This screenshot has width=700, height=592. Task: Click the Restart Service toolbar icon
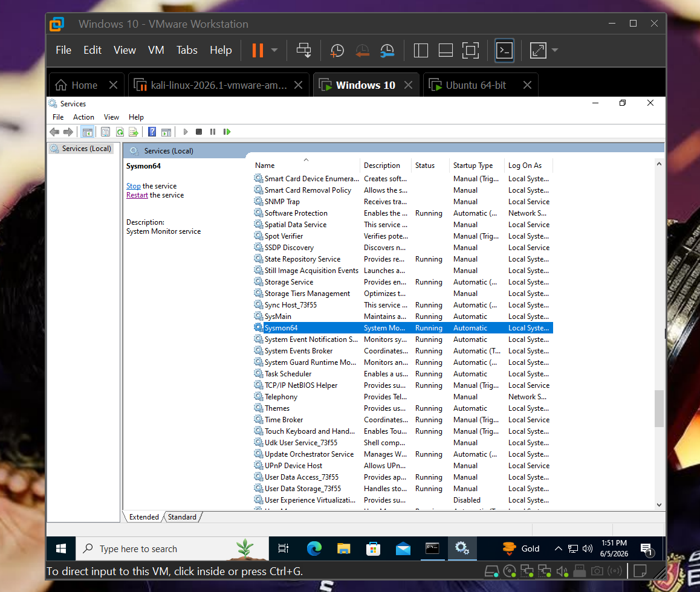click(x=227, y=132)
